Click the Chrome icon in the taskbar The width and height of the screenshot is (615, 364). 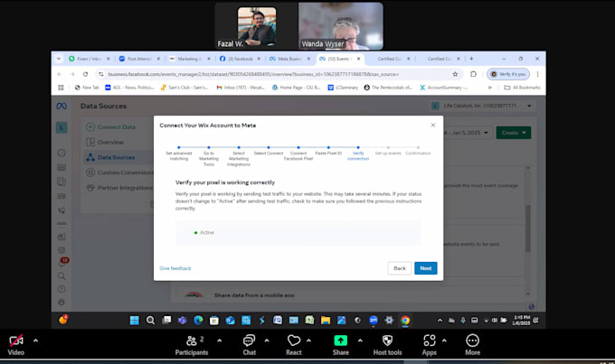point(405,320)
